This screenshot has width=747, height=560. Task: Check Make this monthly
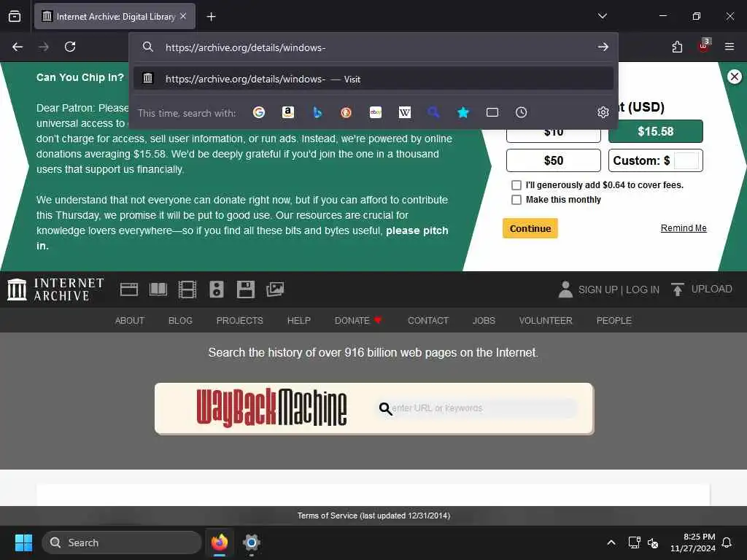pyautogui.click(x=516, y=200)
